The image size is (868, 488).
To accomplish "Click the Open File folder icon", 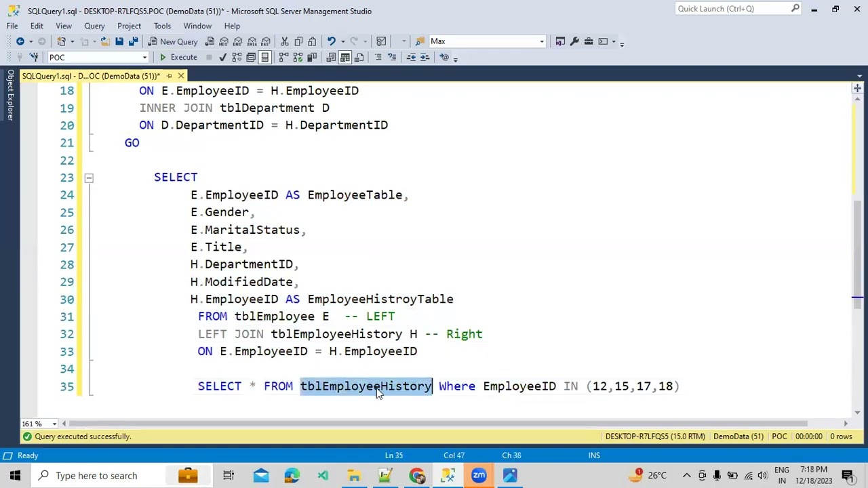I will click(x=105, y=41).
